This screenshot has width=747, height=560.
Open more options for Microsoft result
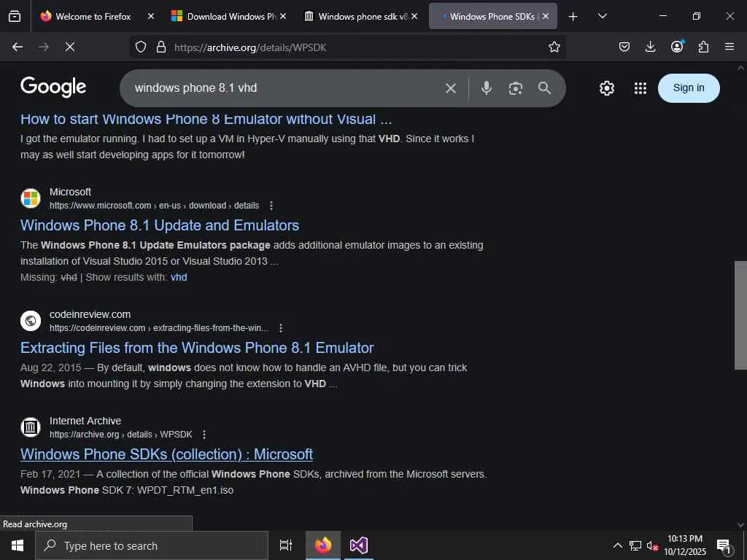[271, 206]
